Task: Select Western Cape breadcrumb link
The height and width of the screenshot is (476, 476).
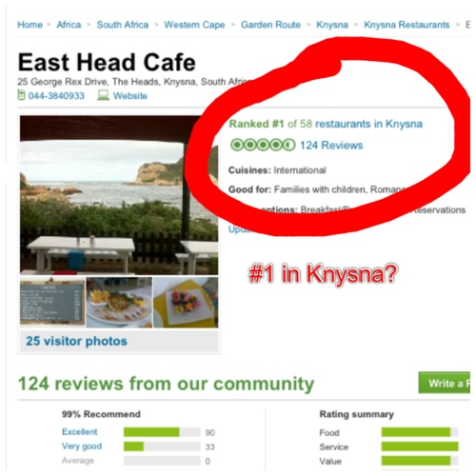Action: [194, 25]
